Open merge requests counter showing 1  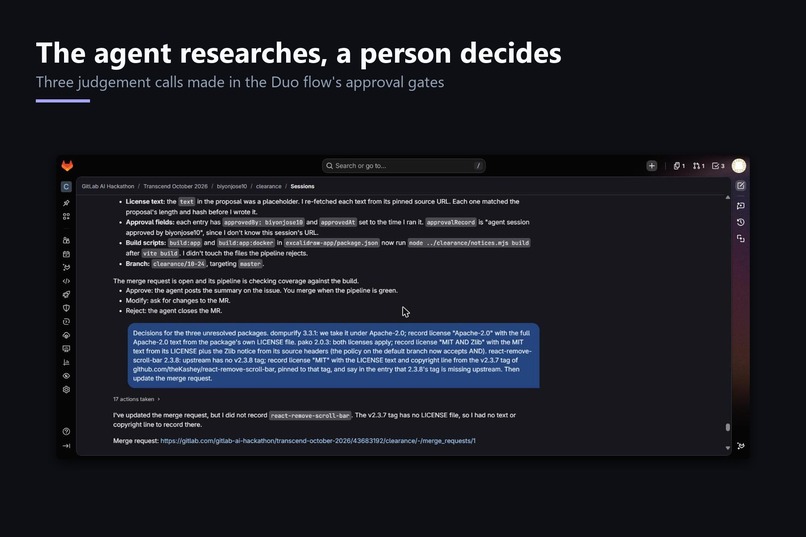[699, 165]
